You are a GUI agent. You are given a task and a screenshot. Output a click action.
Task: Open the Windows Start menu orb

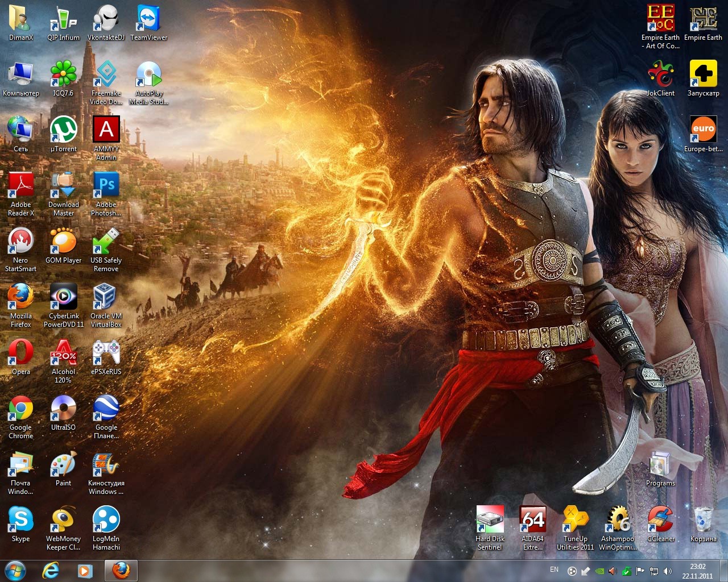click(15, 571)
